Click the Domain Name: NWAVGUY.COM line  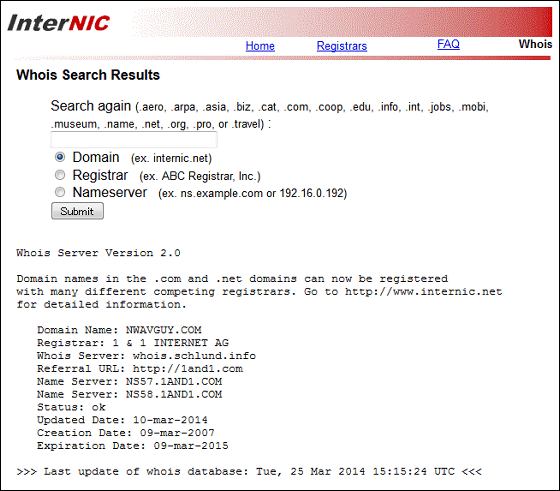point(119,330)
